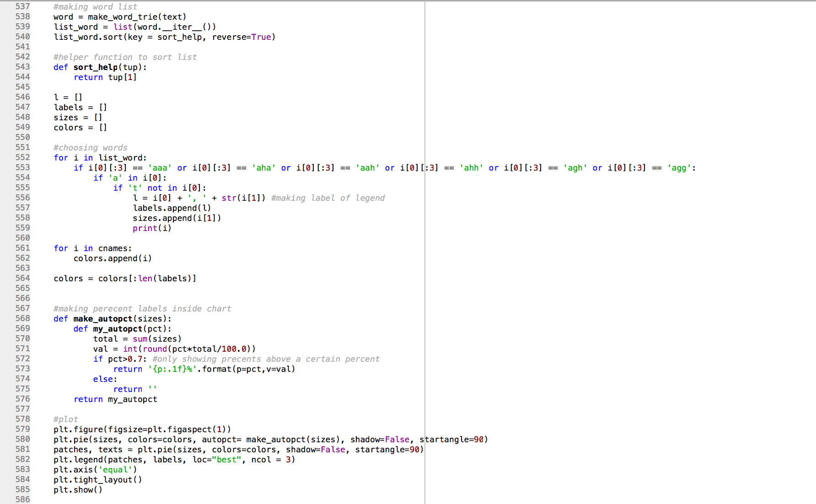Screen dimensions: 816x504
Task: Click 'return my_autopct' statement
Action: [x=115, y=399]
